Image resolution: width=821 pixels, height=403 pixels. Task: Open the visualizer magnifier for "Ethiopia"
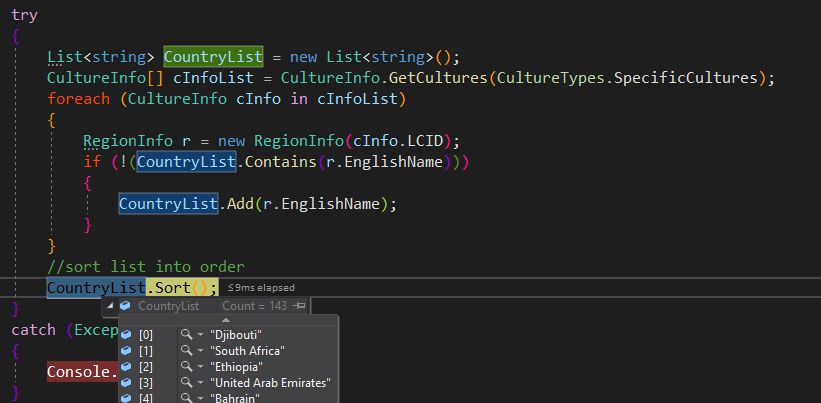click(186, 366)
